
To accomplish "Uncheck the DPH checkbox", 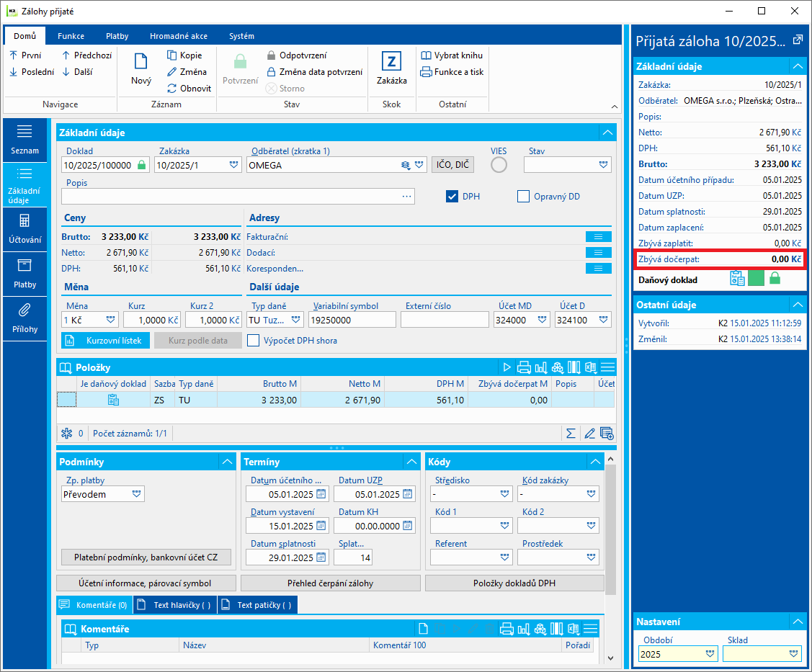I will coord(452,197).
